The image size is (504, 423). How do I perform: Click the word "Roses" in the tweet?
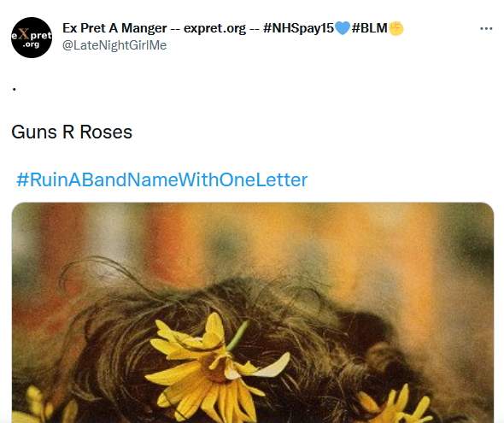106,132
